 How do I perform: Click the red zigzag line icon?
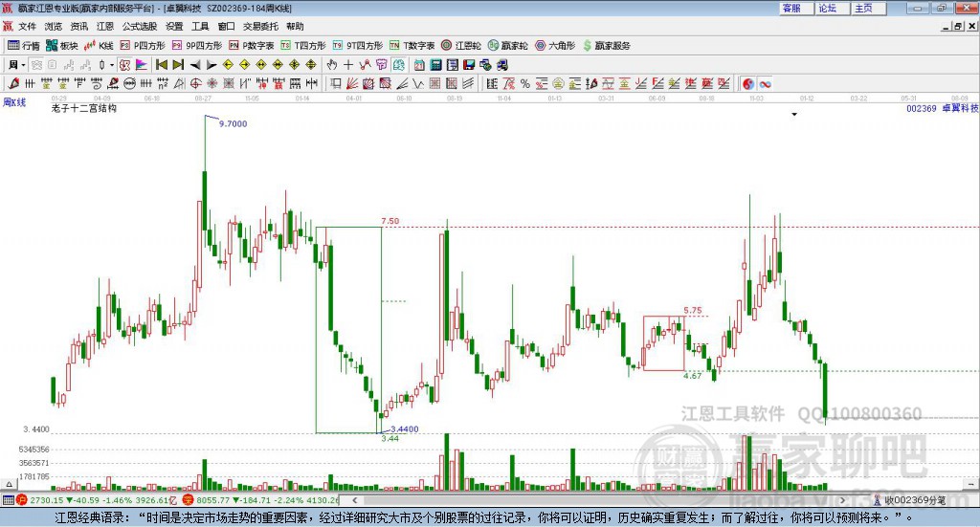(365, 65)
